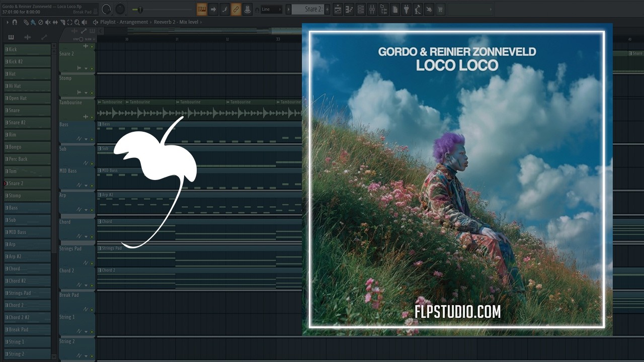Click the top hat icon in toolbar
This screenshot has height=362, width=644.
point(248,9)
